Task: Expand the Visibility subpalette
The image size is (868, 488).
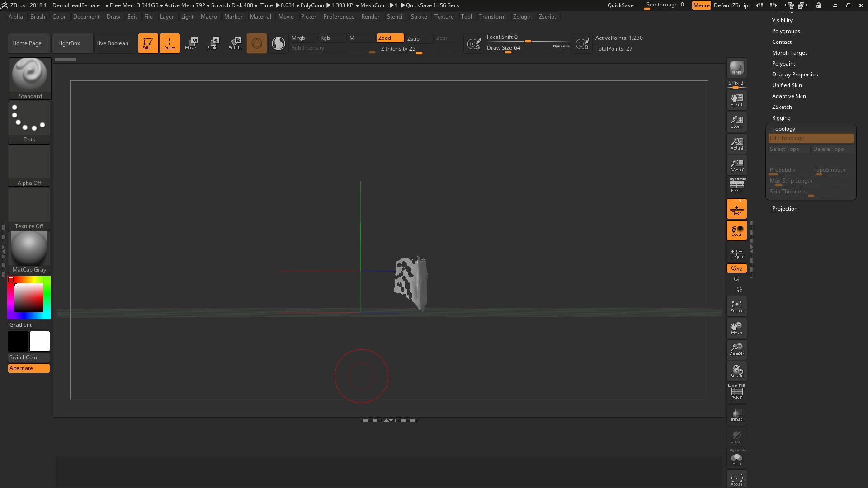Action: pyautogui.click(x=782, y=20)
